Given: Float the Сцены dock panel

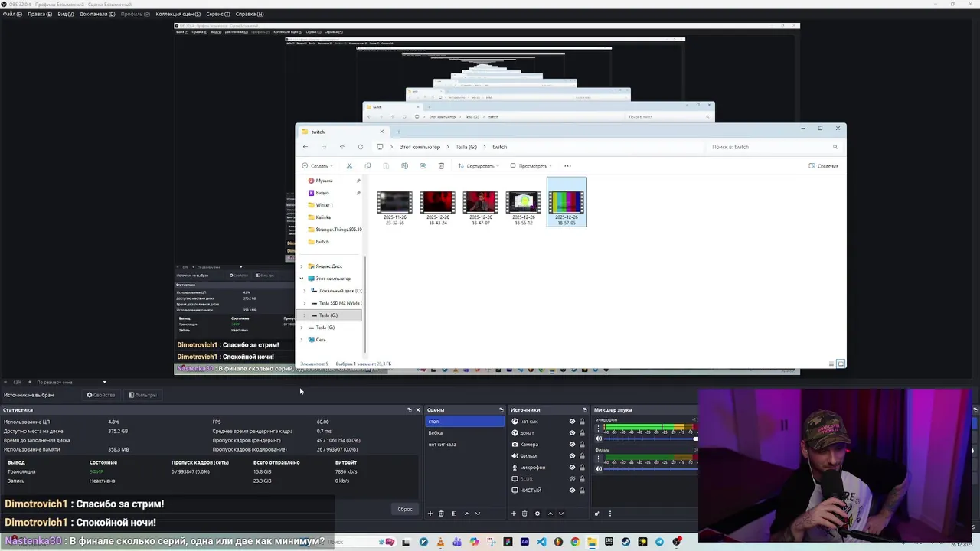Looking at the screenshot, I should coord(501,410).
